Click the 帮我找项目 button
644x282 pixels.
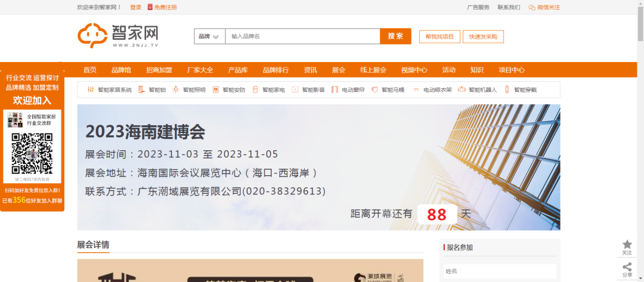click(x=439, y=36)
